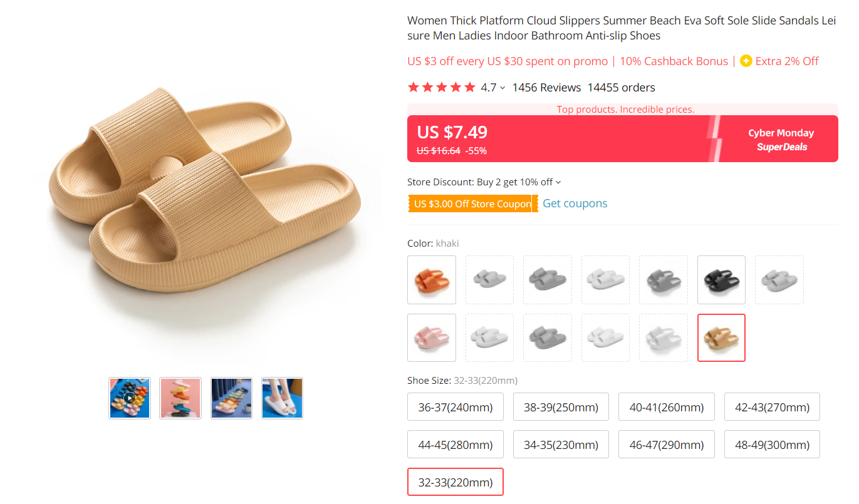Select the currently highlighted 32-33(220mm) size
Image resolution: width=859 pixels, height=504 pixels.
[456, 481]
